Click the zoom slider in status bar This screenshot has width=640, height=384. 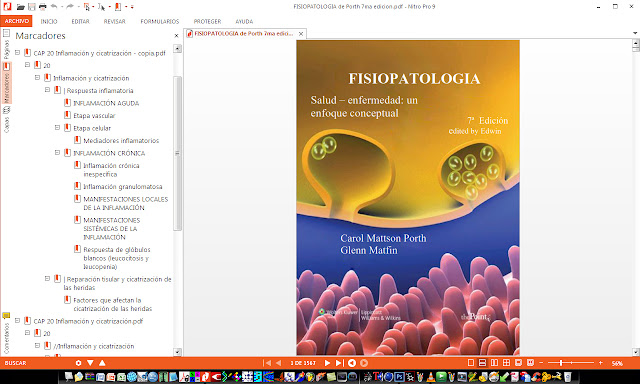[571, 362]
